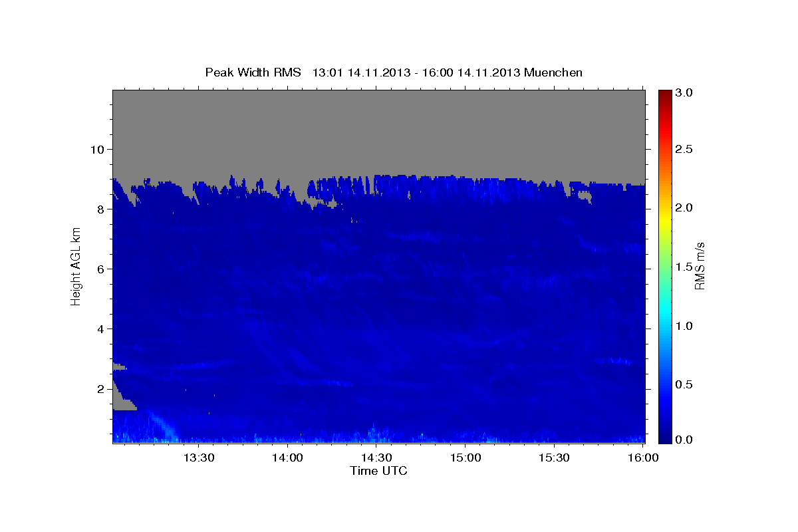Click the dark red top of colorbar
798x532 pixels.
665,94
